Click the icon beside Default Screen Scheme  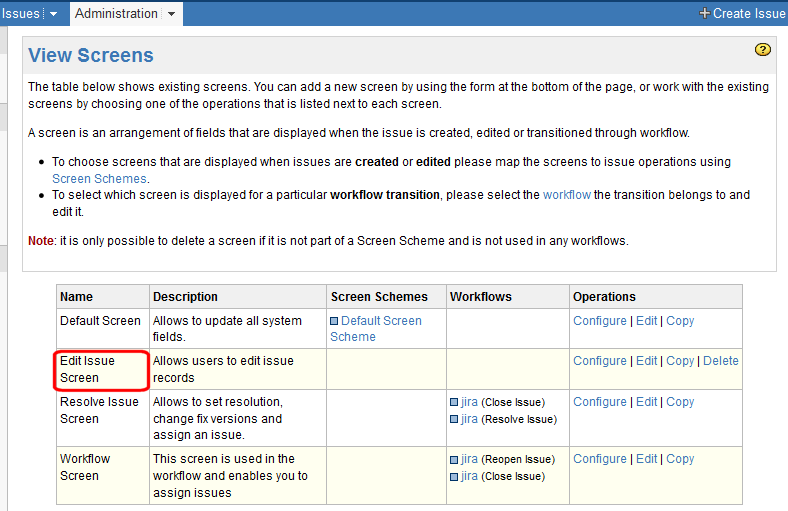pyautogui.click(x=335, y=321)
